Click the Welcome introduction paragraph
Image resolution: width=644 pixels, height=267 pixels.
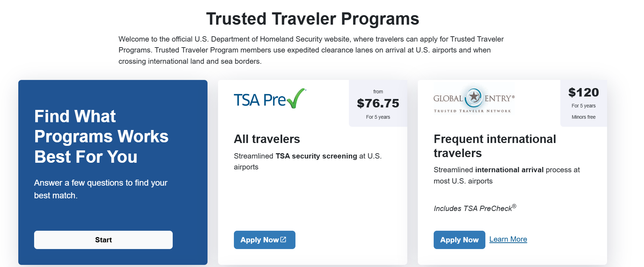pos(311,50)
